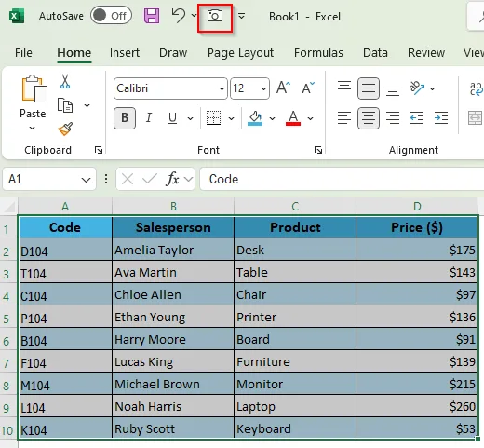
Task: Click the Copy icon
Action: coord(65,105)
